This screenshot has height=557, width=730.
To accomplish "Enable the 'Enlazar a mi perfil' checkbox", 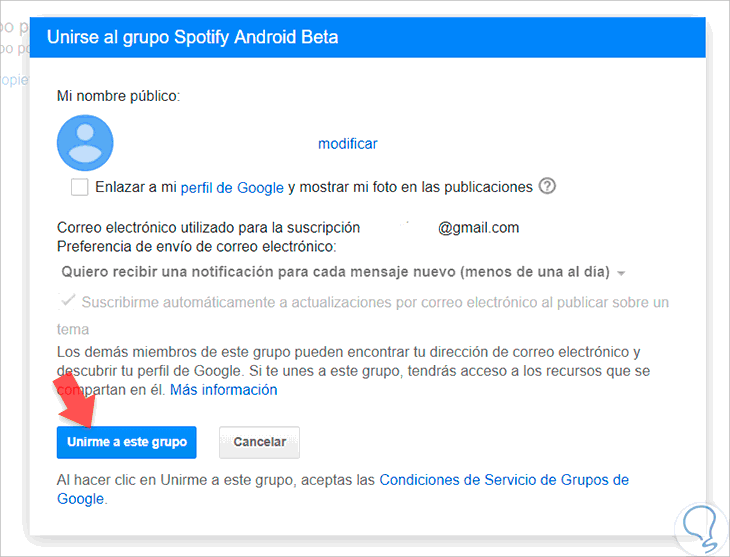I will pos(80,187).
